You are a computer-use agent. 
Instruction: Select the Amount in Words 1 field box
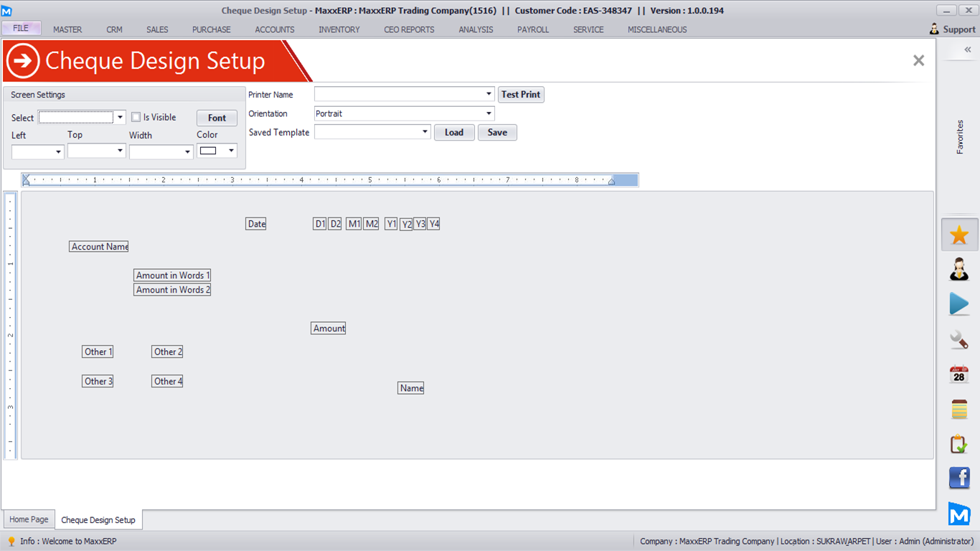172,275
